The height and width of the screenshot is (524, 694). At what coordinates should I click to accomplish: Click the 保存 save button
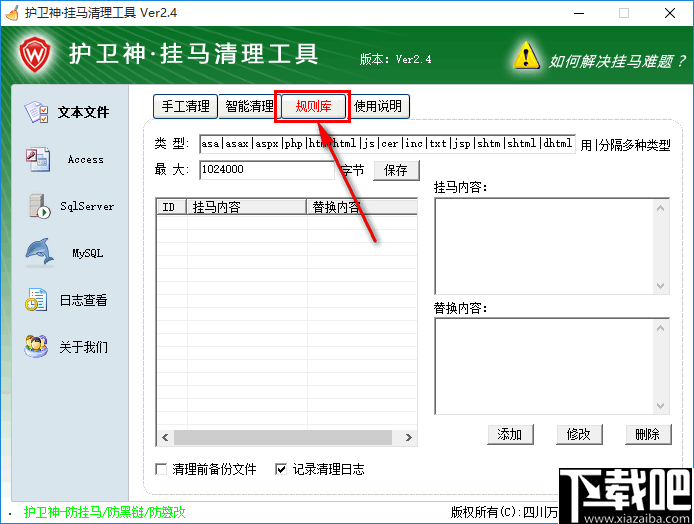(396, 170)
